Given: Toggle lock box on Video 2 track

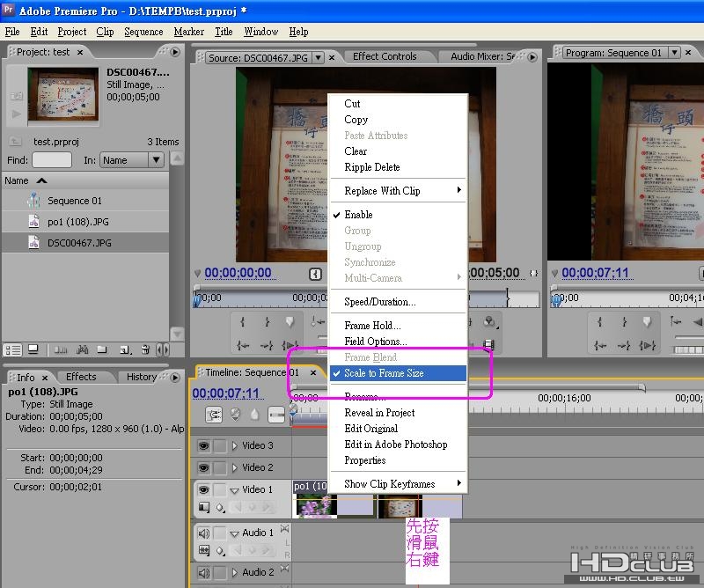Looking at the screenshot, I should [219, 467].
